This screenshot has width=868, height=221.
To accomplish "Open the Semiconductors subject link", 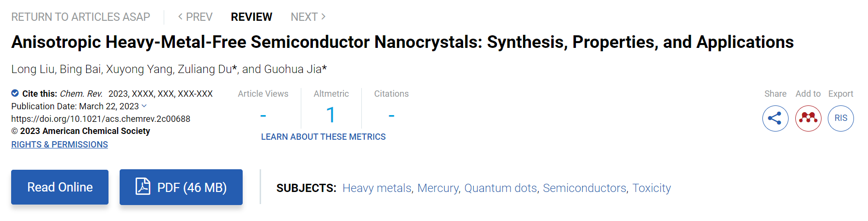I will click(x=585, y=188).
